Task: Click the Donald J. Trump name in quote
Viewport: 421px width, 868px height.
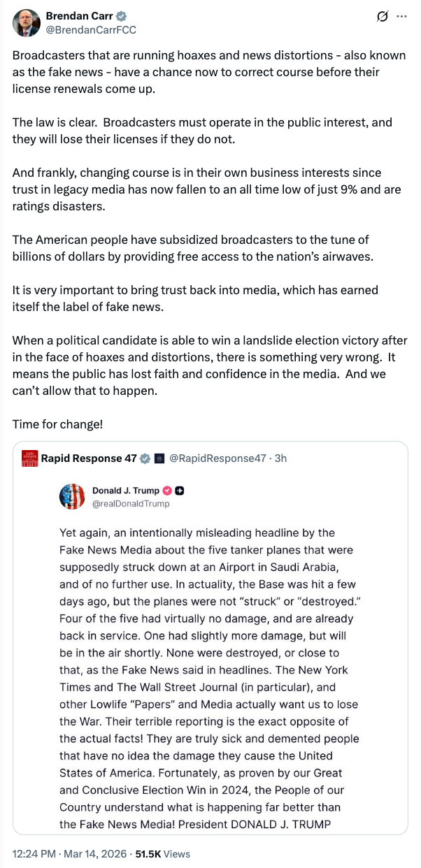Action: click(126, 490)
